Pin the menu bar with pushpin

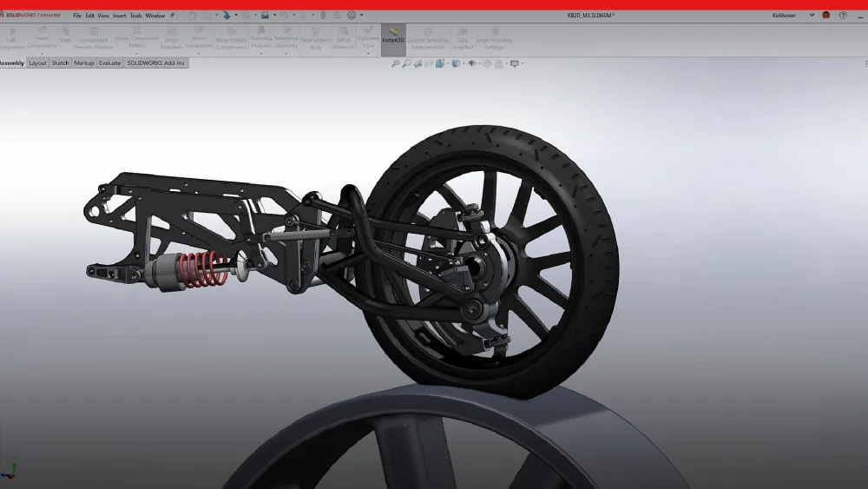tap(172, 16)
